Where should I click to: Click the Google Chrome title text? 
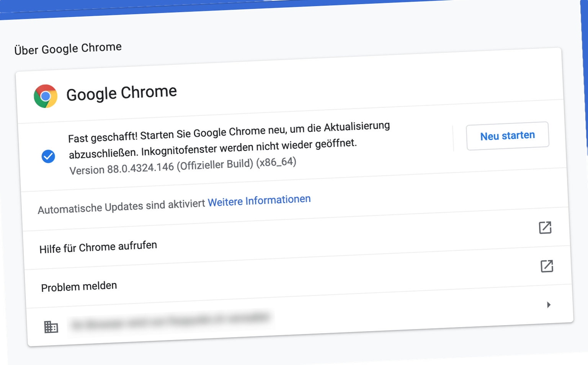click(x=121, y=93)
